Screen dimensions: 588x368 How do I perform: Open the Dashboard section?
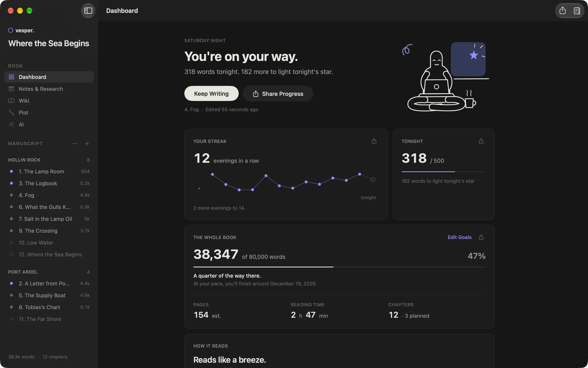pos(49,77)
